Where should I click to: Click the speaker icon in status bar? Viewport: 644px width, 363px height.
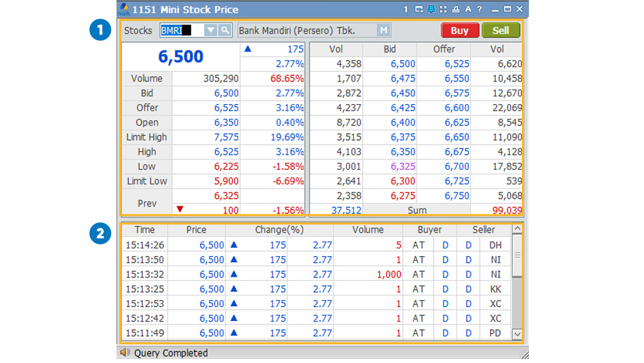coord(125,353)
